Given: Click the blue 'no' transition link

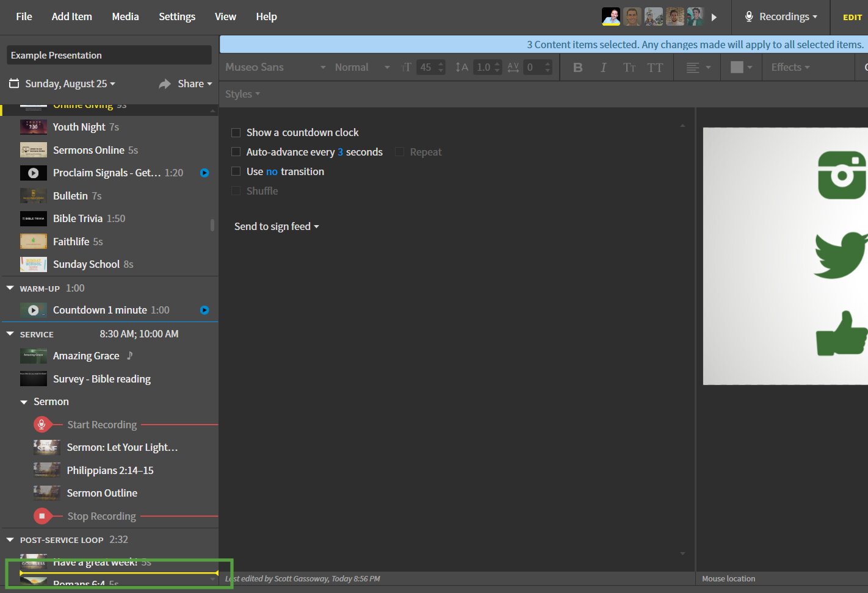Looking at the screenshot, I should pos(272,171).
